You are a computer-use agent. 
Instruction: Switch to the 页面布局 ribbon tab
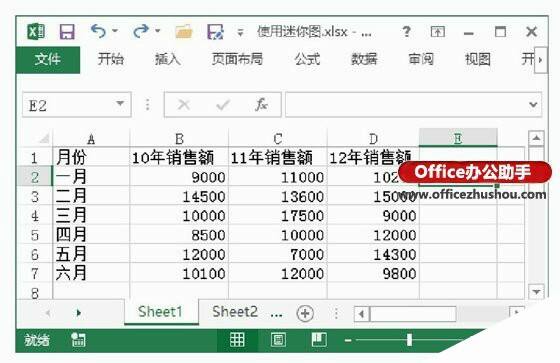237,59
